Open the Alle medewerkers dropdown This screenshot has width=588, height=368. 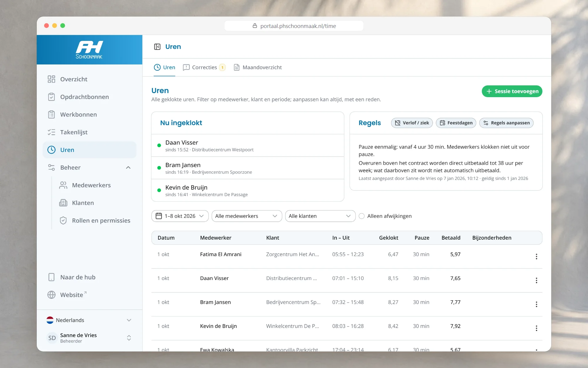(247, 216)
